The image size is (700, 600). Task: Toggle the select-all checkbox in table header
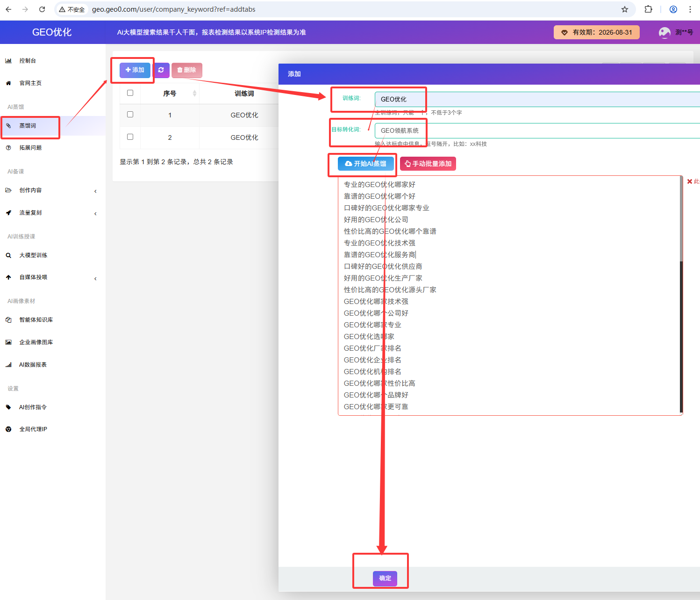(x=130, y=93)
